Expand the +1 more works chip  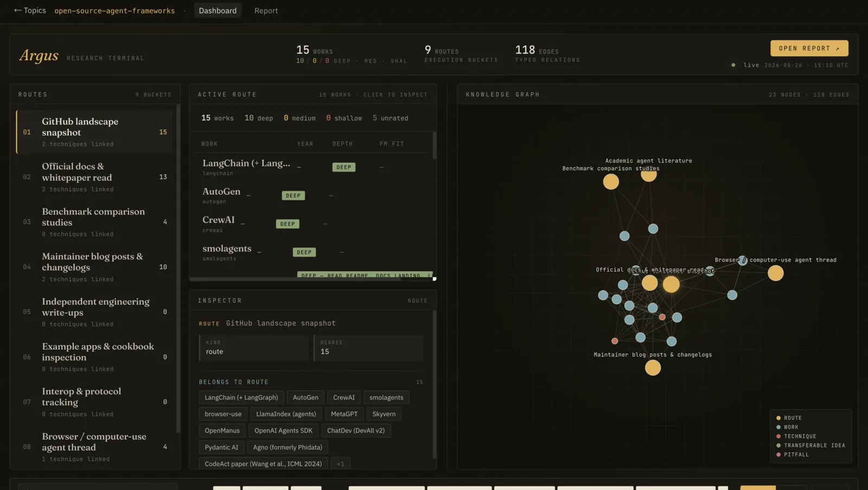[341, 463]
